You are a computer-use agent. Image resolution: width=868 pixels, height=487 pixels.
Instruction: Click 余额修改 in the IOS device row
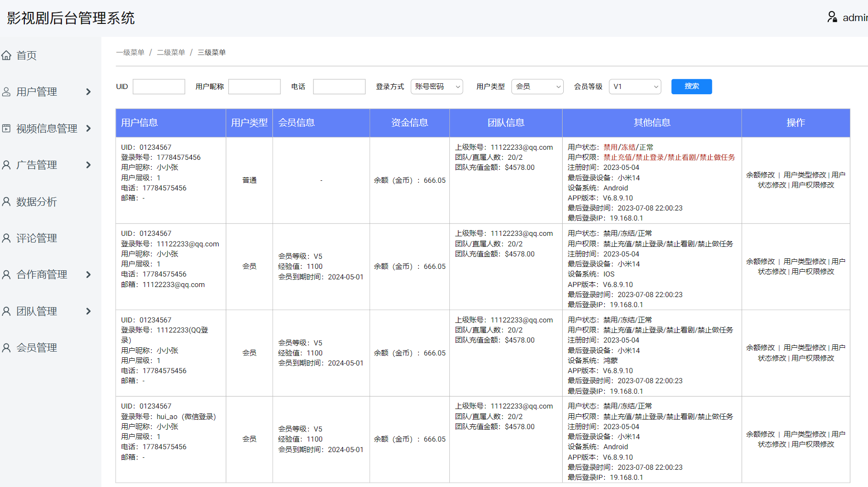[x=760, y=262]
